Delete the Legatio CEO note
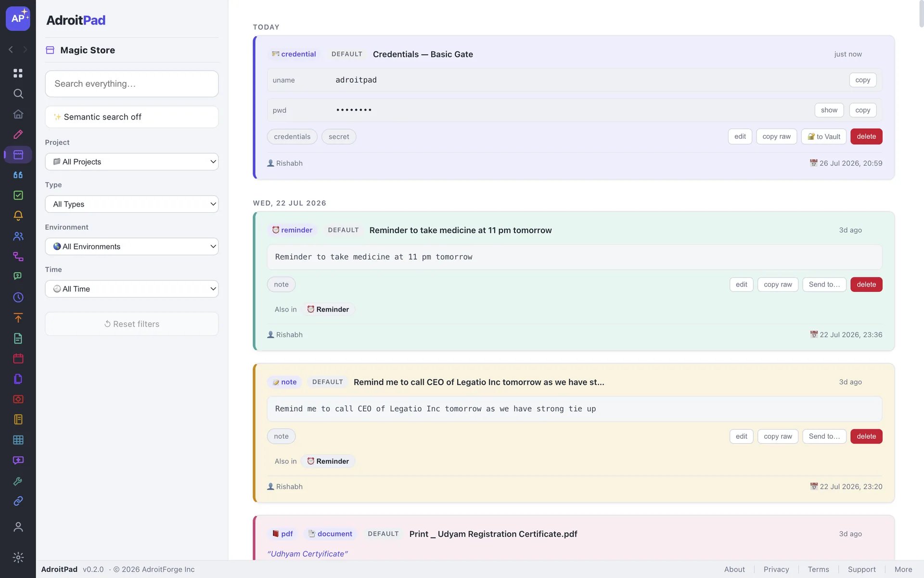The width and height of the screenshot is (924, 578). [x=866, y=436]
